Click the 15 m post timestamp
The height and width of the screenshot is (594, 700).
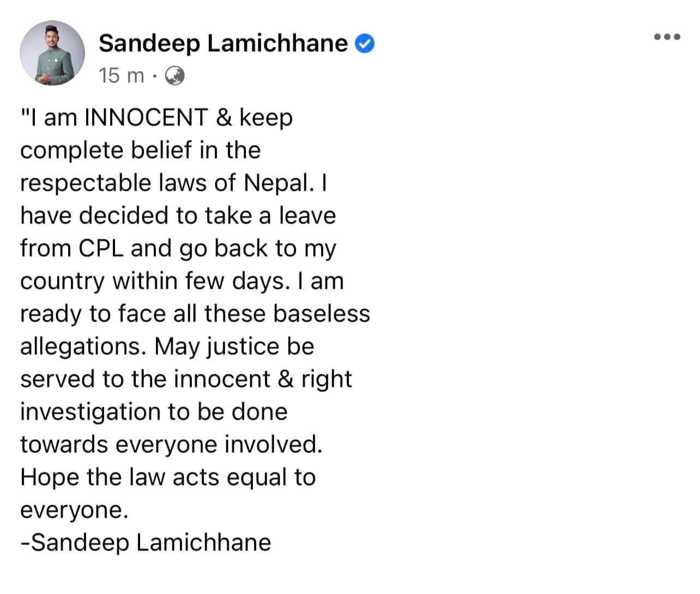click(x=122, y=76)
